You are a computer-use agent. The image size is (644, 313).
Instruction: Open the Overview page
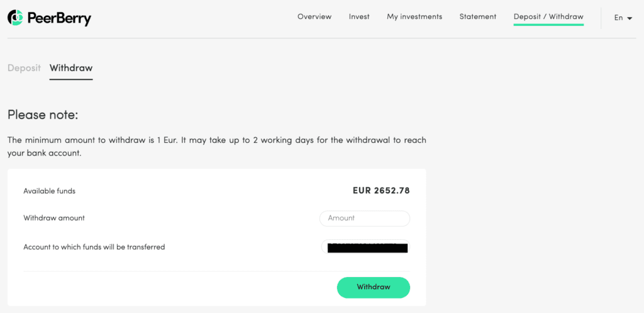(314, 17)
